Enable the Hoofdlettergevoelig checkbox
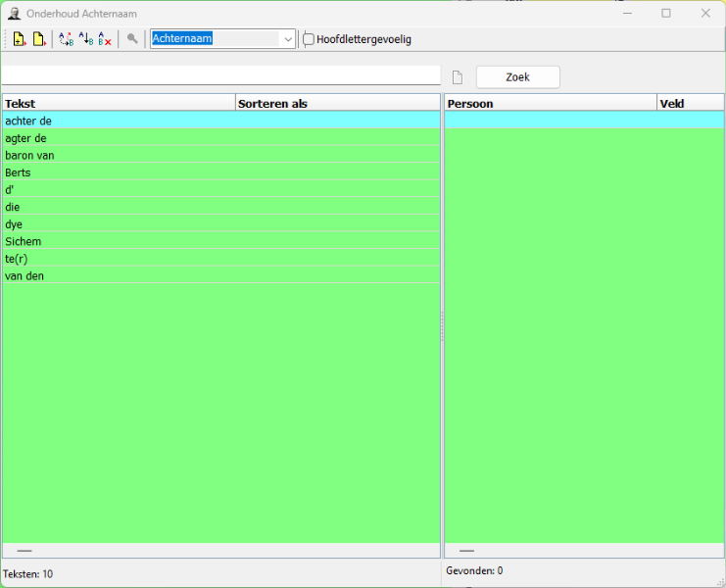 (309, 39)
